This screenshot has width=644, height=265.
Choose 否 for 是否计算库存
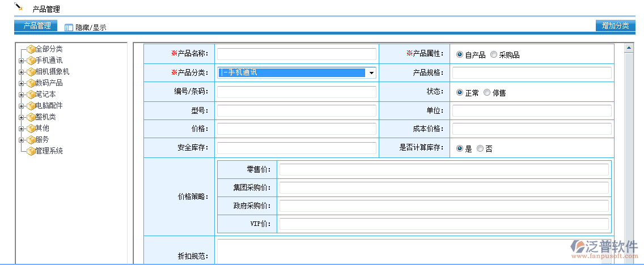click(480, 148)
